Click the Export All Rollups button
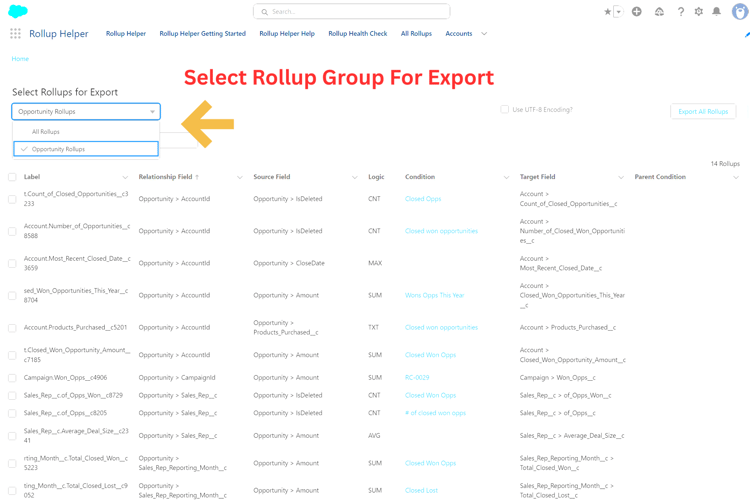The width and height of the screenshot is (750, 501). click(703, 111)
